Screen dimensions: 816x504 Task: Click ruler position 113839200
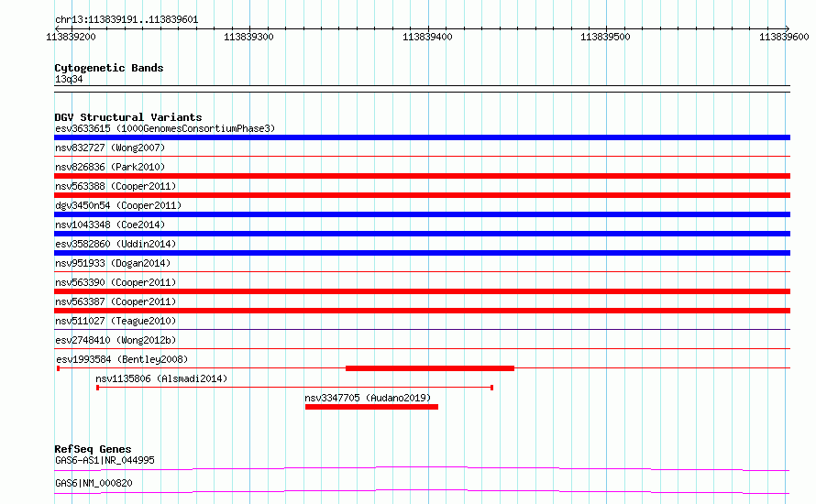click(x=71, y=37)
